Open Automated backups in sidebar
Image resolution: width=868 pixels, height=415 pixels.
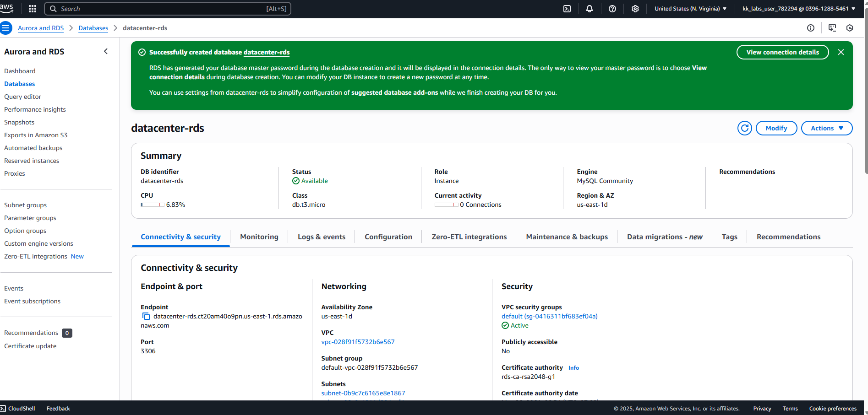coord(33,148)
